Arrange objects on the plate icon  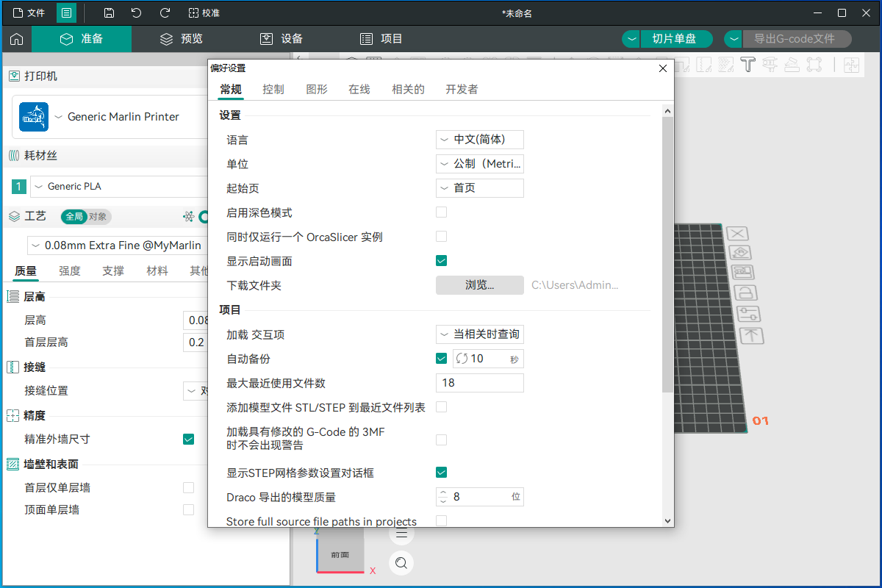click(743, 273)
